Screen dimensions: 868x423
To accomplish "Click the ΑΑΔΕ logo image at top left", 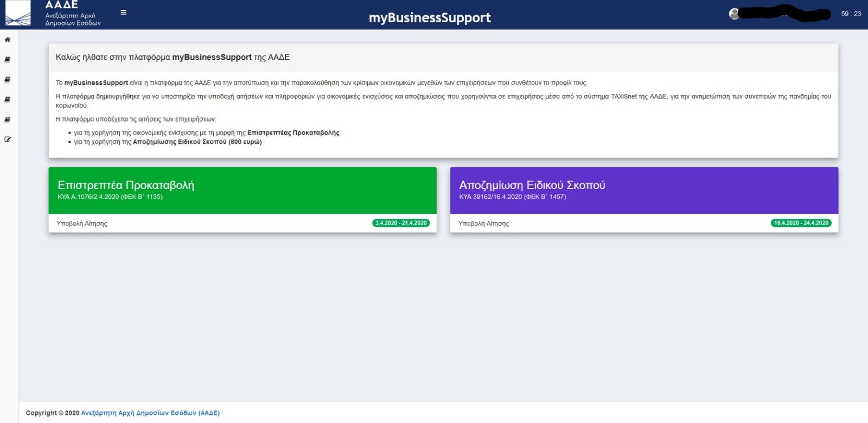I will tap(18, 14).
